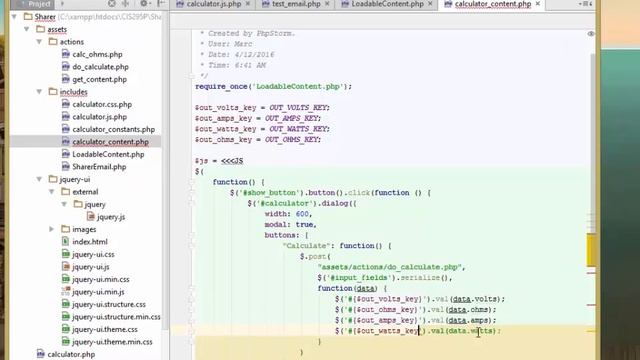Expand the images folder
Viewport: 640px width, 360px height.
tap(52, 229)
